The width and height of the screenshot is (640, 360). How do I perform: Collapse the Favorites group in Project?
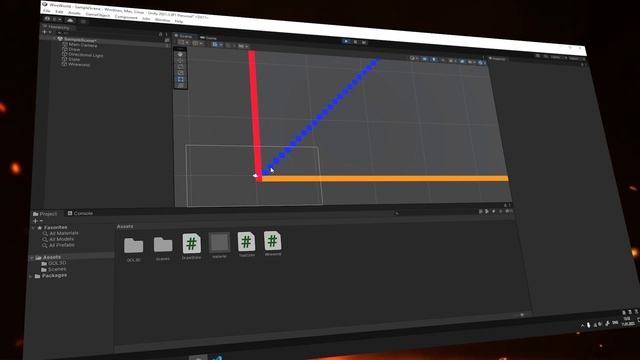tap(34, 228)
